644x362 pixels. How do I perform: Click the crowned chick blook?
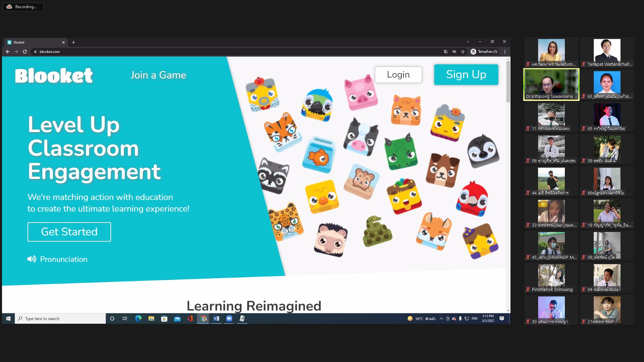tap(262, 94)
